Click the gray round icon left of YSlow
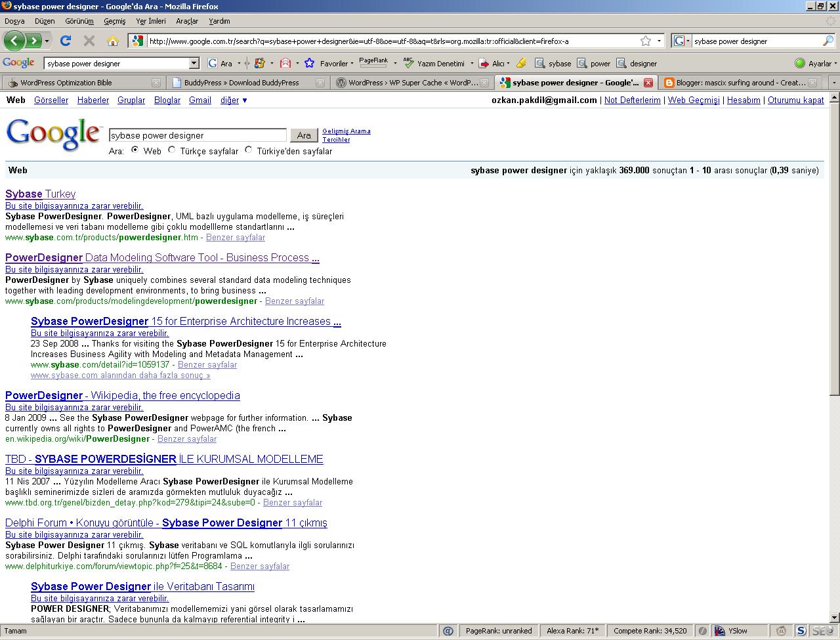Screen dimensions: 840x640 click(x=702, y=631)
